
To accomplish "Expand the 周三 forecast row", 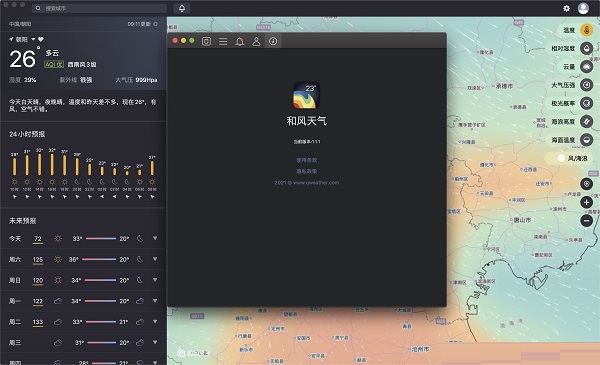I will [x=155, y=342].
